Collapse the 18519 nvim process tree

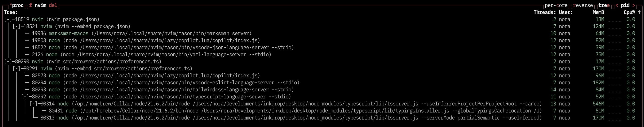[x=8, y=19]
